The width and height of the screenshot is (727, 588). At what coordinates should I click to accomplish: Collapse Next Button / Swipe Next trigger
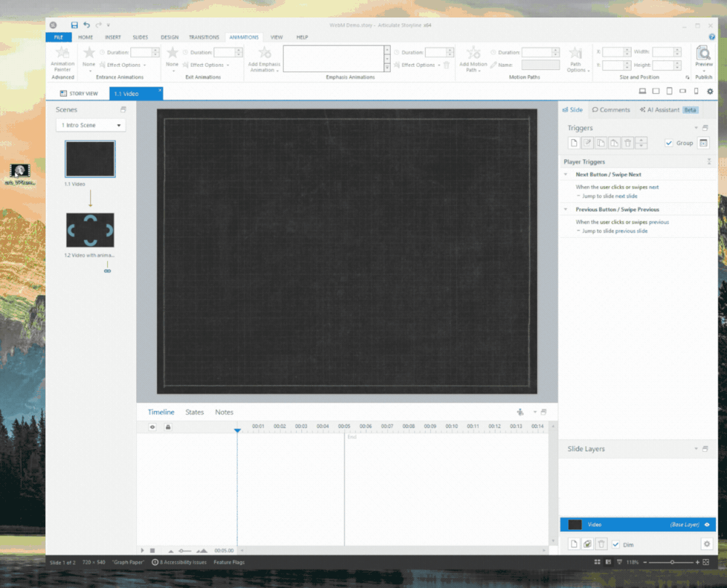pos(565,175)
